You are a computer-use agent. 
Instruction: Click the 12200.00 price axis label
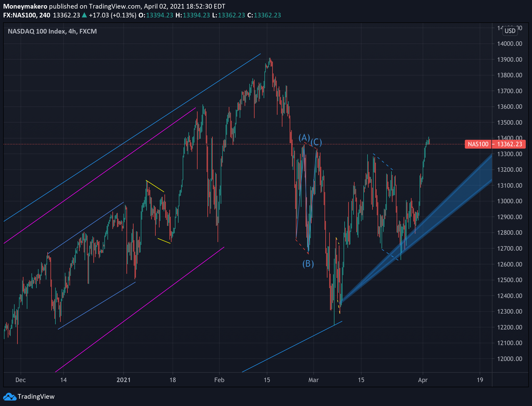point(510,327)
